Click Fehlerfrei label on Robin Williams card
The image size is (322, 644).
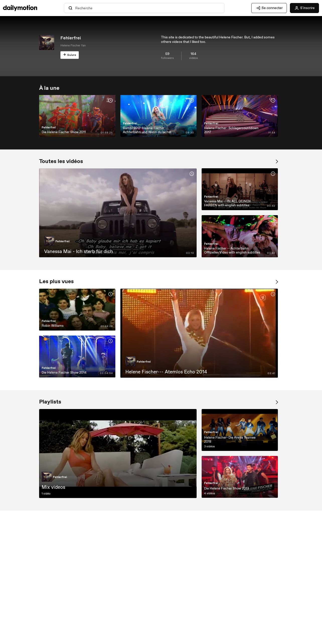49,321
